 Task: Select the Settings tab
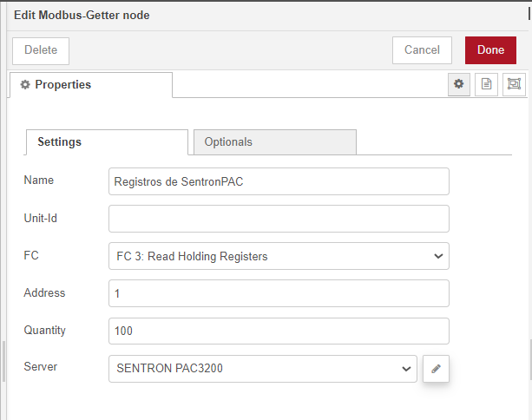click(x=107, y=142)
